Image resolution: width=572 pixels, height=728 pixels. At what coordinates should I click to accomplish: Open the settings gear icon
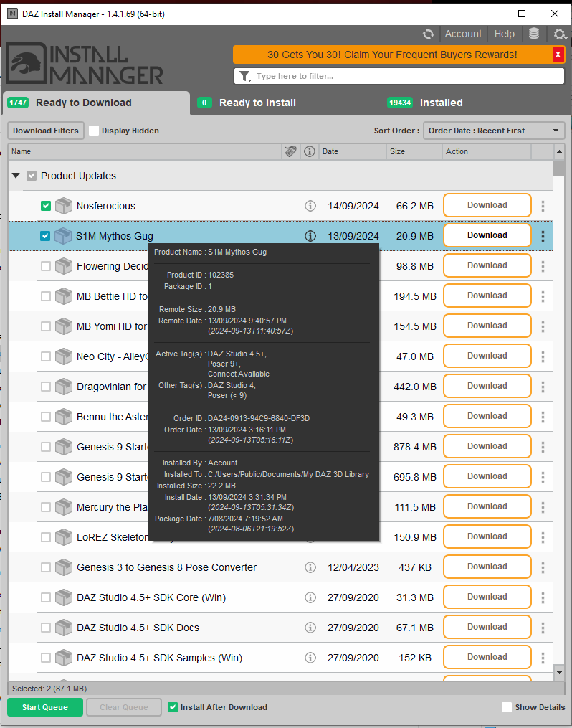tap(560, 34)
